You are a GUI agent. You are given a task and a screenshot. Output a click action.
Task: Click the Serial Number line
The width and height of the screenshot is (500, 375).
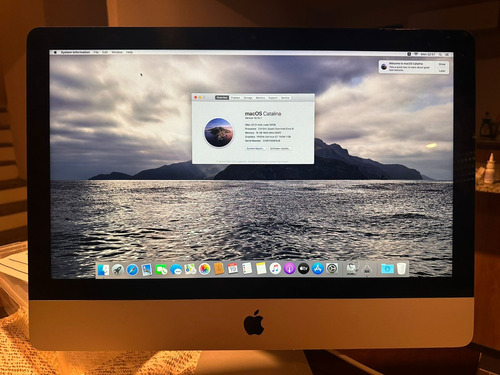click(x=263, y=141)
